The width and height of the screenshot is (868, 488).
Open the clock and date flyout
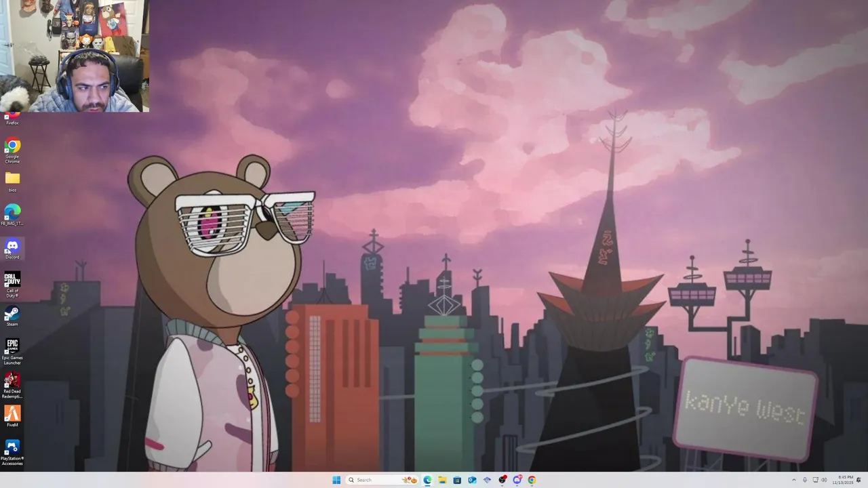843,480
